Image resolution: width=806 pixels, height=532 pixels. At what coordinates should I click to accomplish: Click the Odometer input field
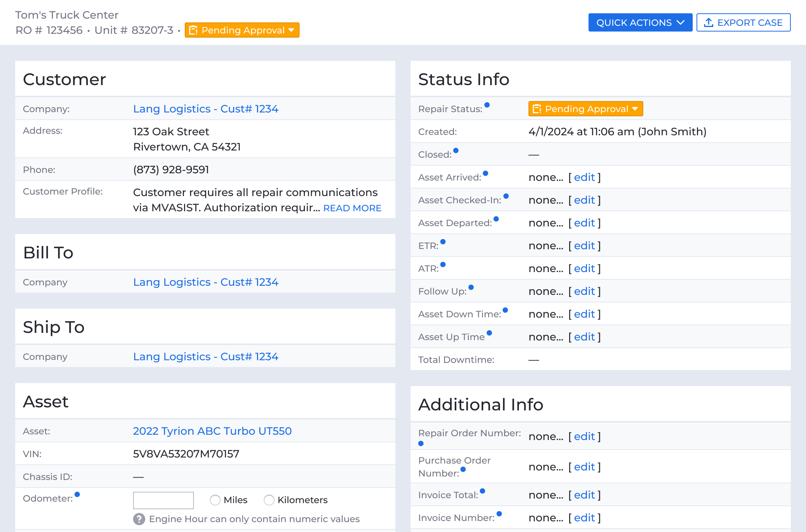[163, 500]
